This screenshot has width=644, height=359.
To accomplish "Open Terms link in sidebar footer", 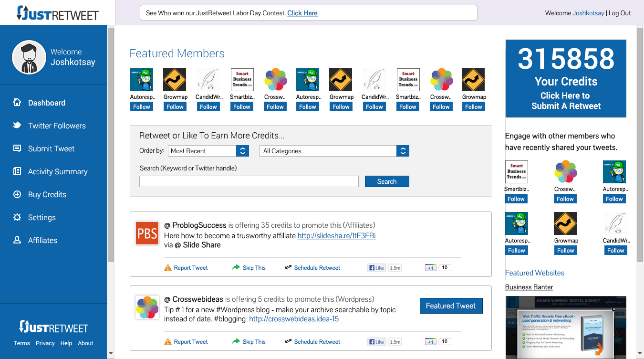I will [x=22, y=343].
